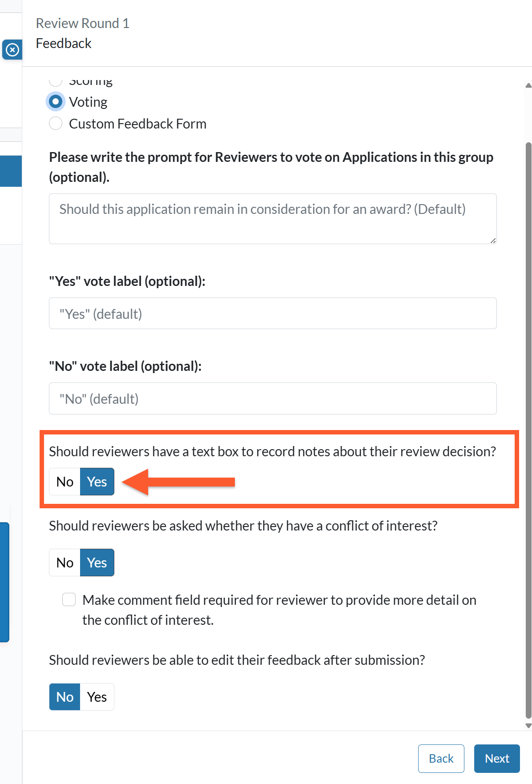Screen dimensions: 532x784
Task: Check the make comment field required checkbox
Action: [x=69, y=599]
